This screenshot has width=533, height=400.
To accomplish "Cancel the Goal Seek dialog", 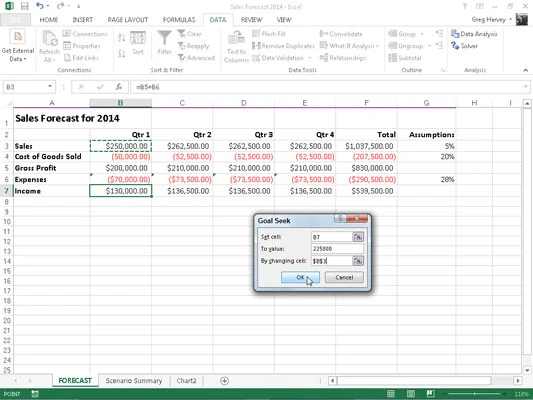I will [x=344, y=277].
